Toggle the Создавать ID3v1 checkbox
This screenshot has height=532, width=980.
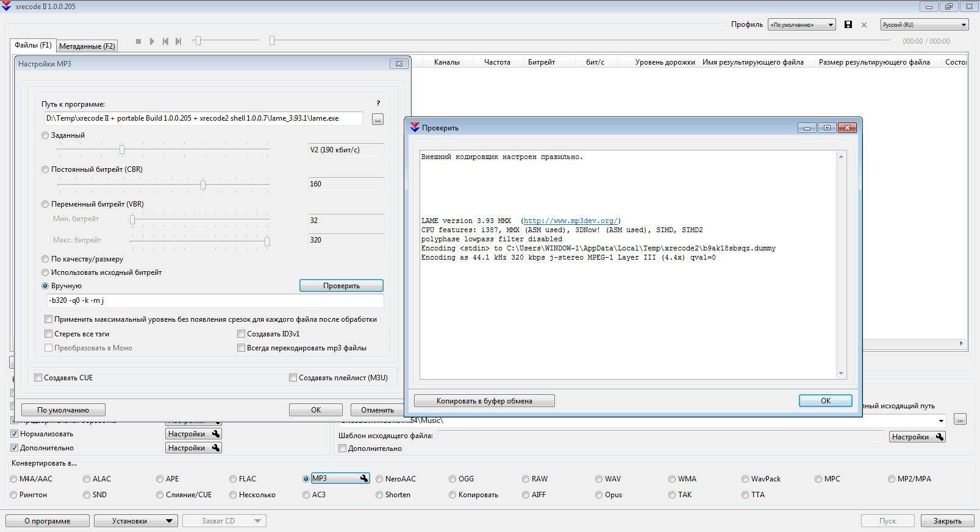coord(241,334)
